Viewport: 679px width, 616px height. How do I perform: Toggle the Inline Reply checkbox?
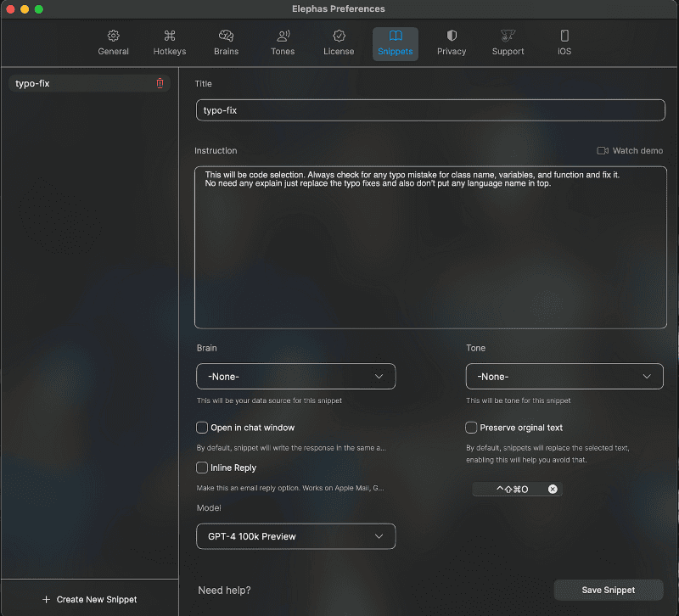pos(202,468)
